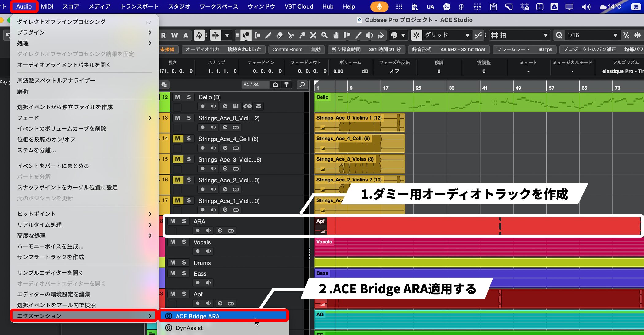This screenshot has height=335, width=644.
Task: Click the 60 fps frame rate field
Action: (545, 49)
